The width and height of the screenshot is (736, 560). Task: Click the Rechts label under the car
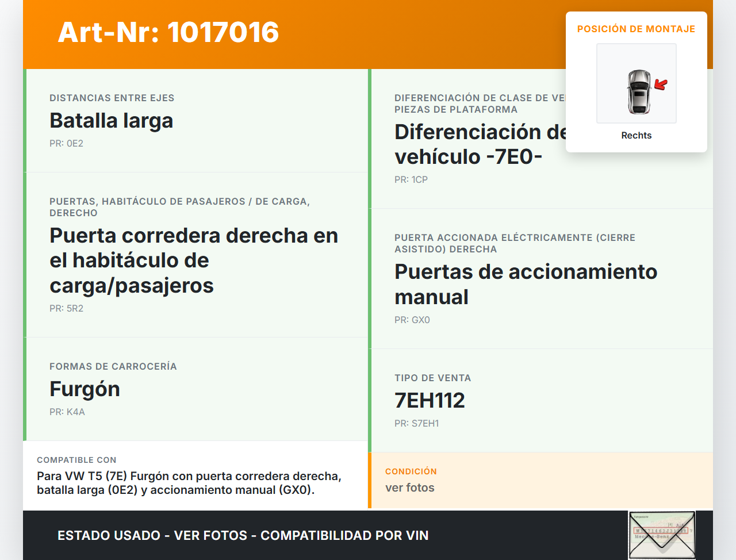[x=636, y=135]
